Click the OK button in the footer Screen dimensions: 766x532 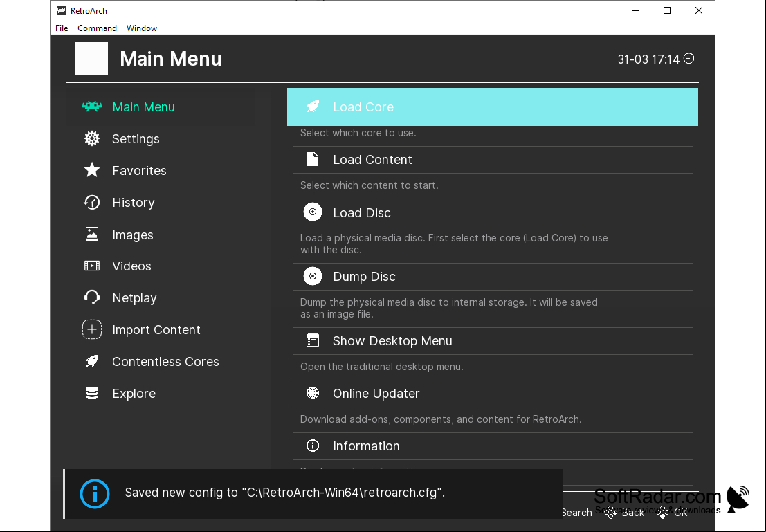click(673, 512)
